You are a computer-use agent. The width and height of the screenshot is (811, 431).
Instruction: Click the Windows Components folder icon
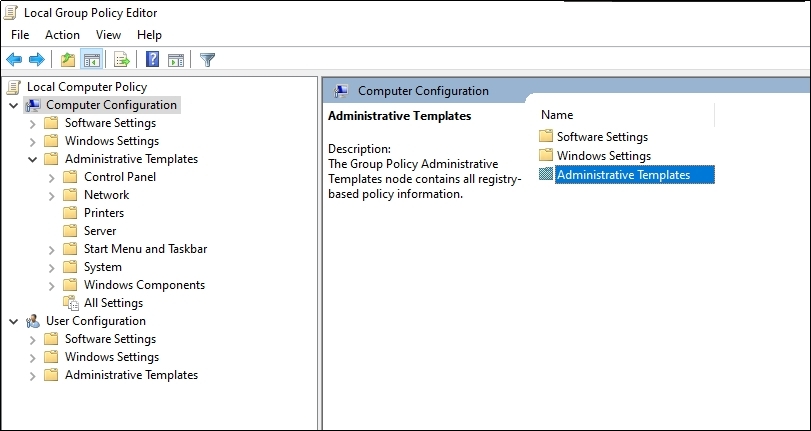[x=70, y=285]
